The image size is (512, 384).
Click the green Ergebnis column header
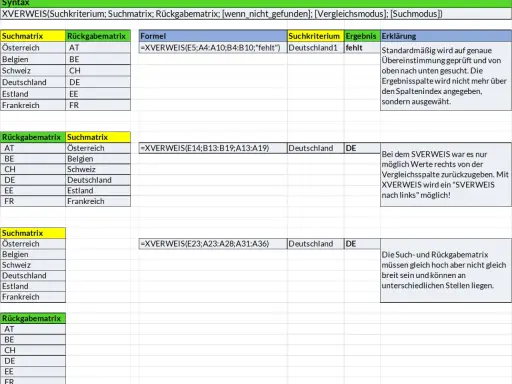pyautogui.click(x=362, y=36)
